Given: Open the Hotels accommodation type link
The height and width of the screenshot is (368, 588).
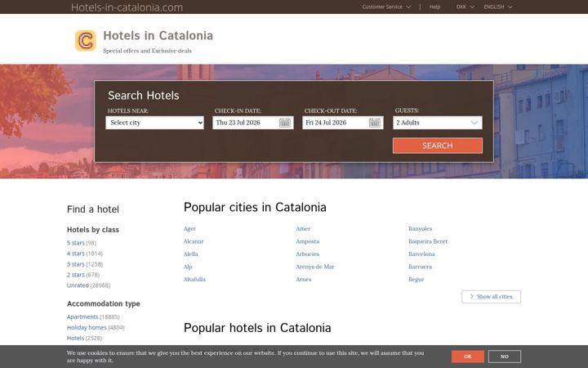Looking at the screenshot, I should tap(75, 338).
